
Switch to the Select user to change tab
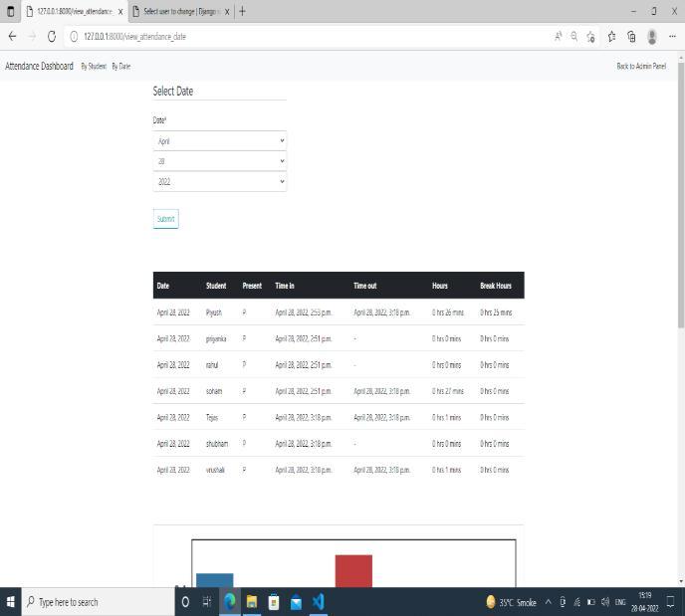(x=181, y=11)
